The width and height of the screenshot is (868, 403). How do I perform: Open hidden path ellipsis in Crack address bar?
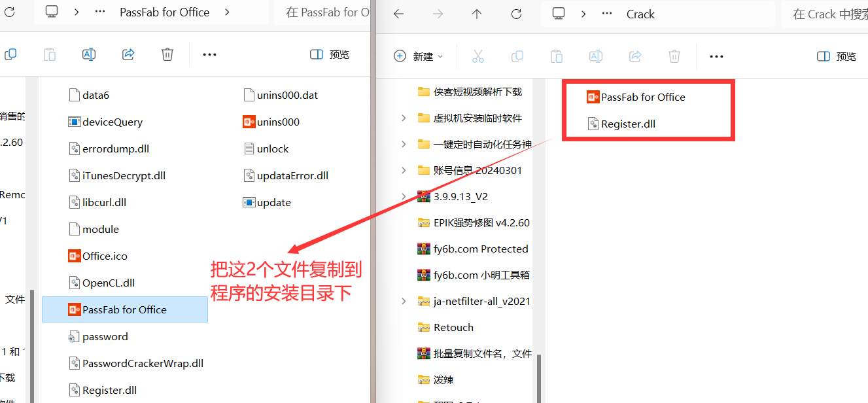pos(608,14)
